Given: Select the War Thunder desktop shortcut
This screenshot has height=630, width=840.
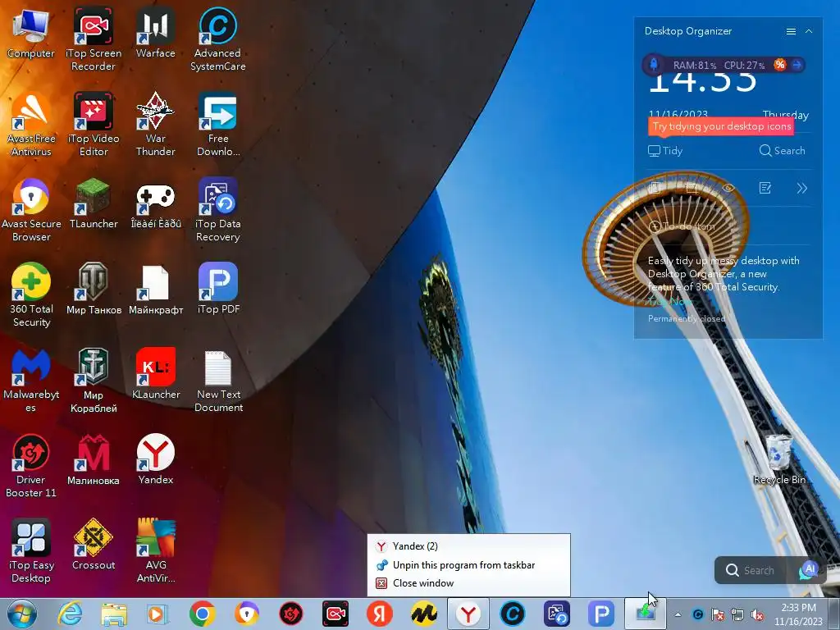Looking at the screenshot, I should [155, 125].
